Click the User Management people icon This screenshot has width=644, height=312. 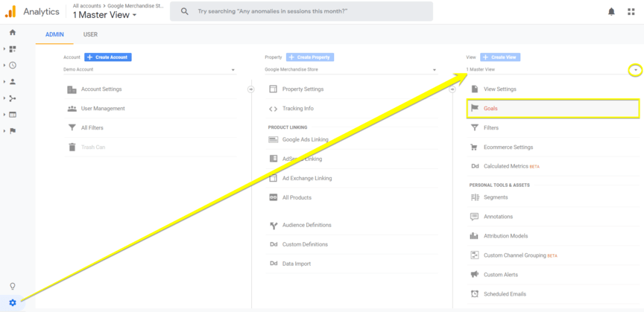pyautogui.click(x=72, y=109)
